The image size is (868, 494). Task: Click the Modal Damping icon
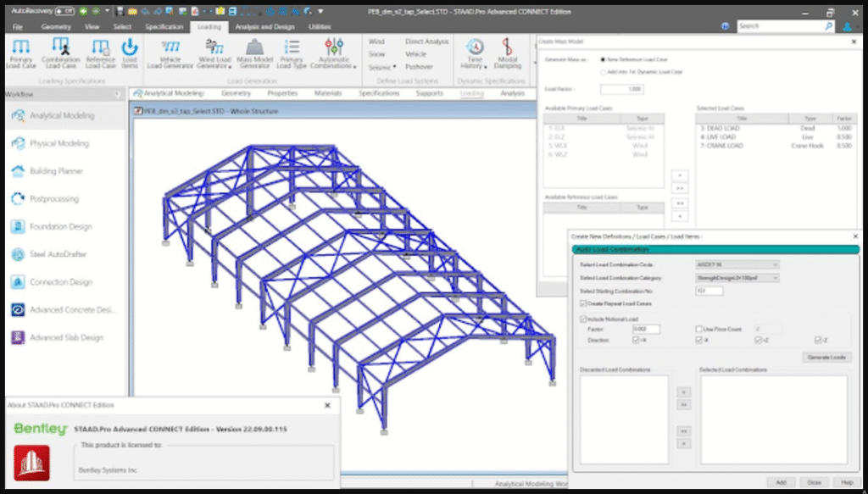507,47
